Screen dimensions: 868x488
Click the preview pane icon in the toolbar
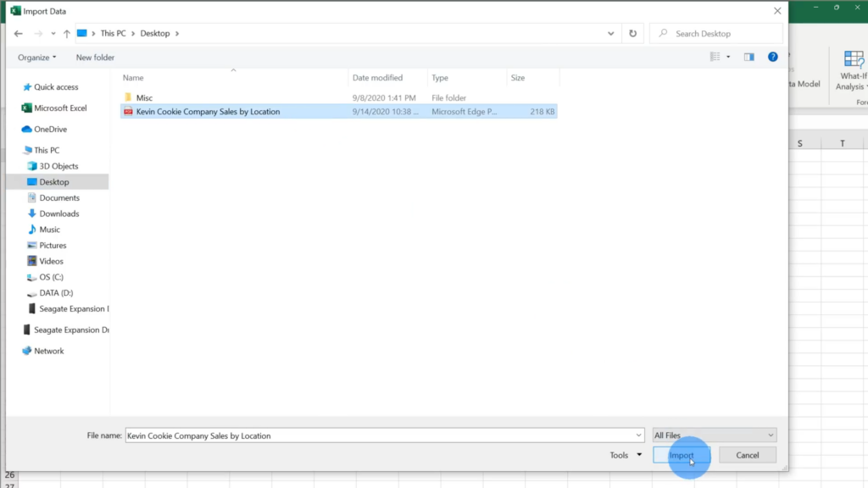tap(748, 57)
